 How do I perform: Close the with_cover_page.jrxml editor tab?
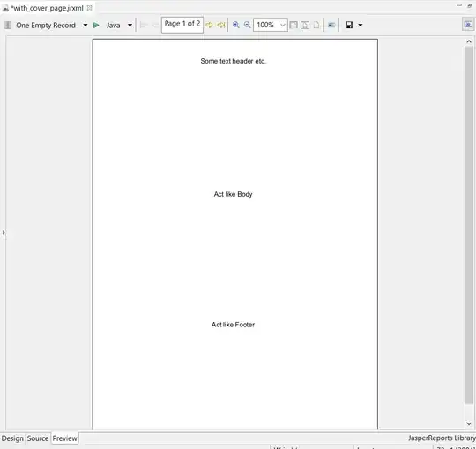[90, 8]
